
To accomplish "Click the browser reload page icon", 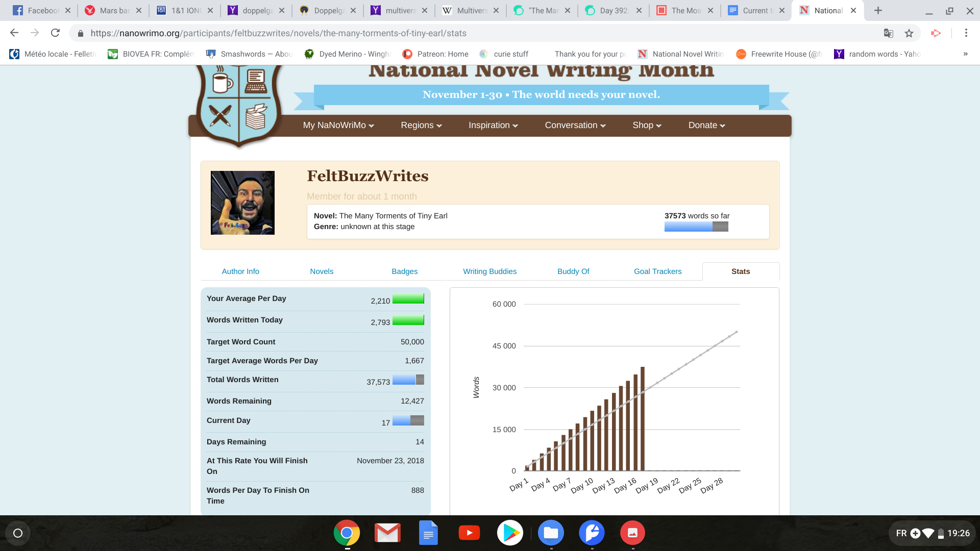I will [55, 33].
